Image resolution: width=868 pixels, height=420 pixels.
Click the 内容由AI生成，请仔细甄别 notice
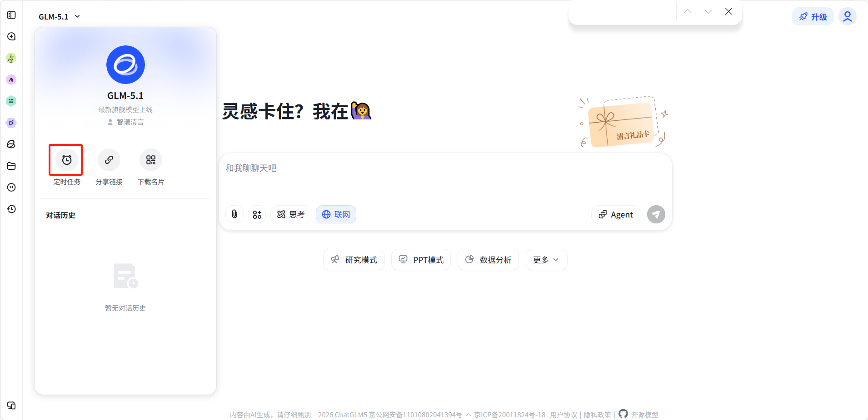pyautogui.click(x=270, y=415)
